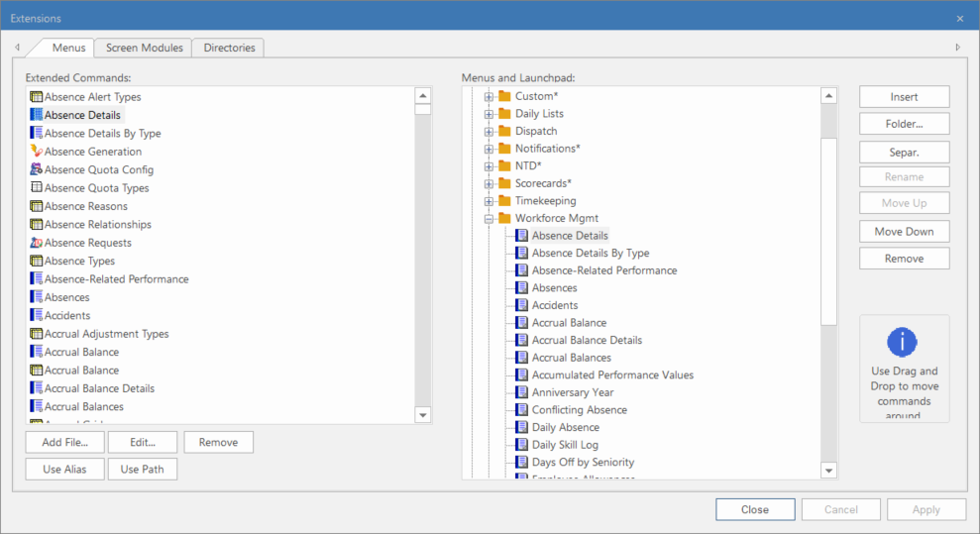Expand the NTD* folder

[489, 166]
